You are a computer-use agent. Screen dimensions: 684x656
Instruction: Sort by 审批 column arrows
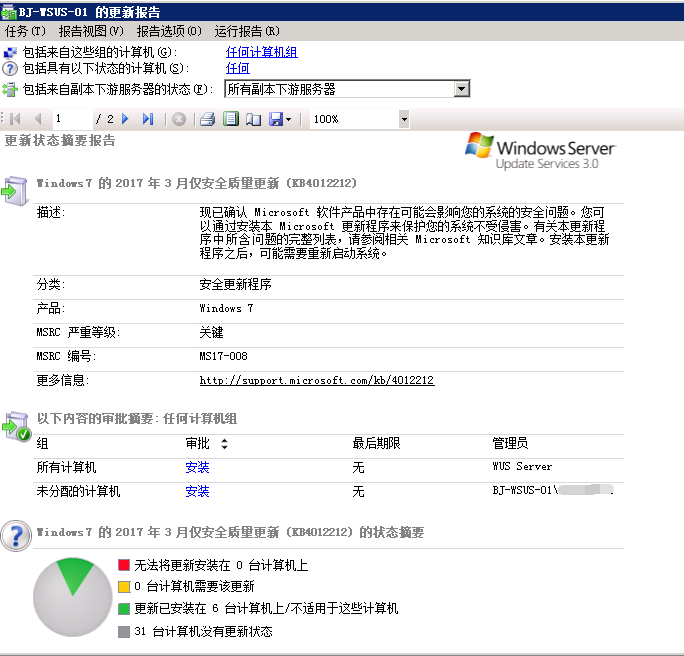(x=224, y=444)
